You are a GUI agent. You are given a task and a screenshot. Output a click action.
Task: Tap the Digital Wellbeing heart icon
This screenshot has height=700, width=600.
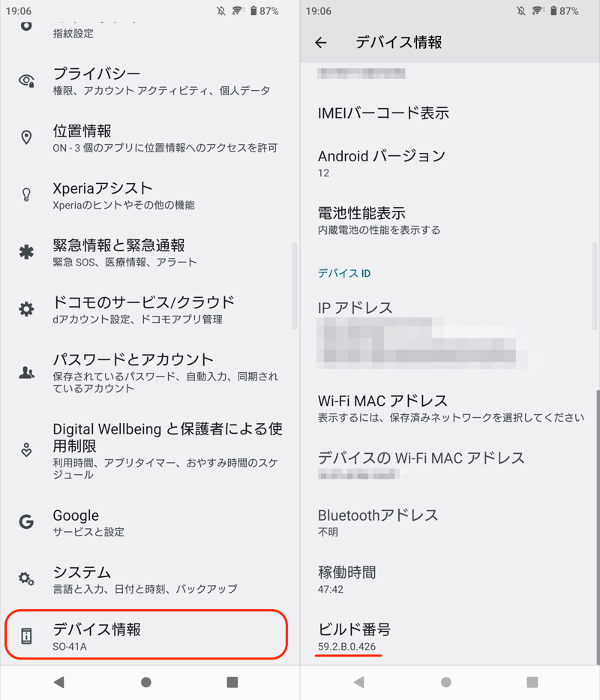pyautogui.click(x=27, y=450)
